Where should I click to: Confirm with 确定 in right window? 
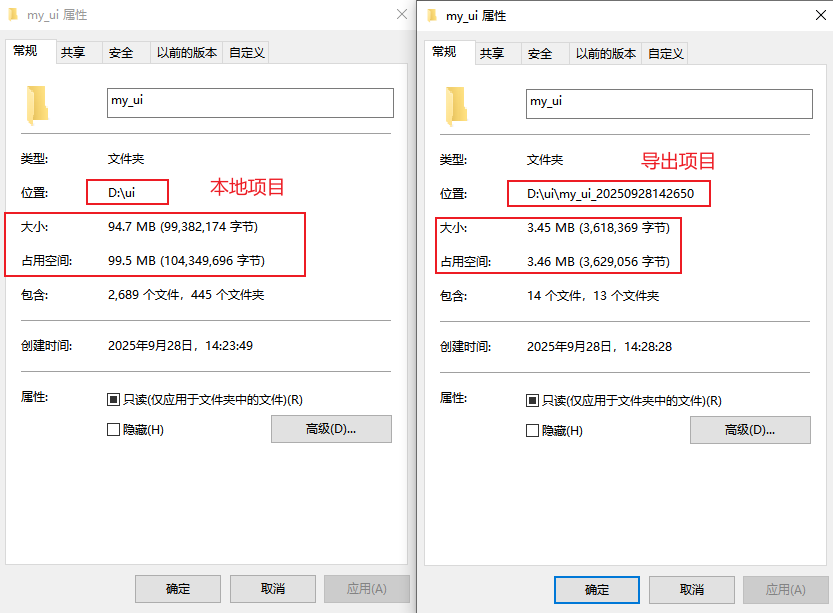pos(597,590)
